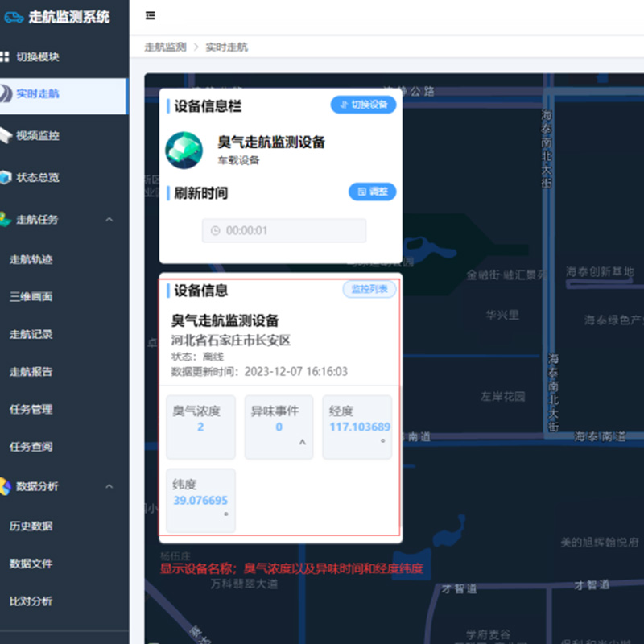Open 走航报告 submenu item
Viewport: 644px width, 644px height.
point(31,372)
